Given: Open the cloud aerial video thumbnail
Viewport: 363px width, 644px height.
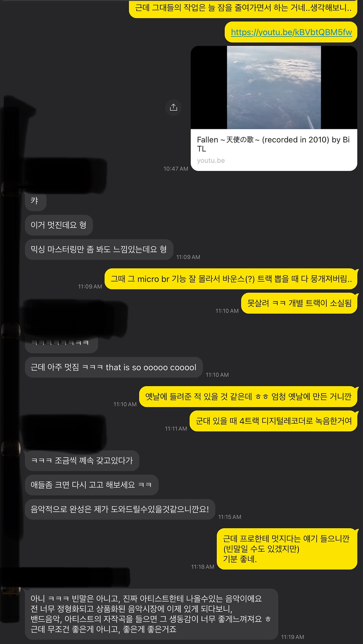Looking at the screenshot, I should (x=274, y=88).
